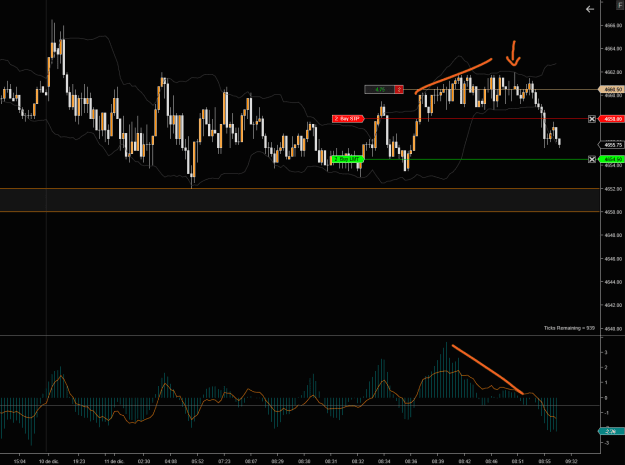Click the back arrow at top right
The height and width of the screenshot is (465, 625).
(x=590, y=9)
